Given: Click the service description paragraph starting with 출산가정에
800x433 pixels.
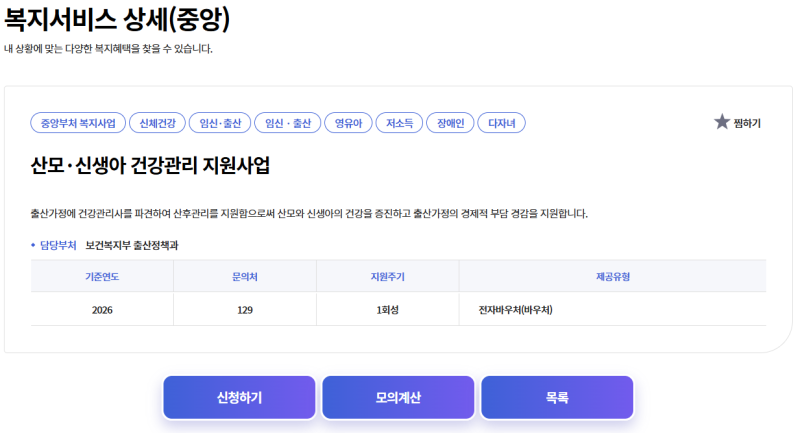Looking at the screenshot, I should pyautogui.click(x=309, y=213).
